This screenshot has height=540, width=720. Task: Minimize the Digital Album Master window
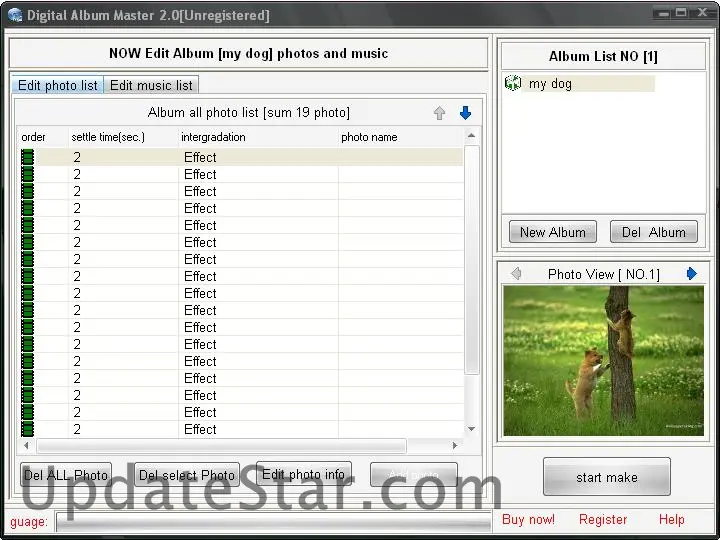pos(663,13)
